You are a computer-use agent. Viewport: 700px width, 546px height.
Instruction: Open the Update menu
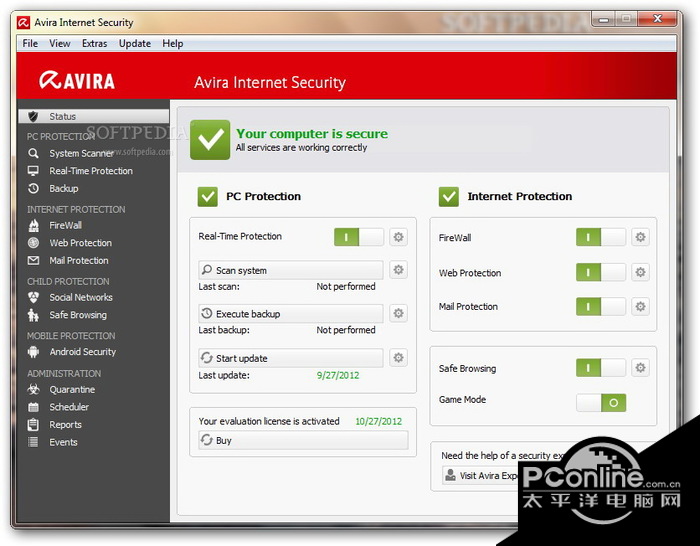click(x=135, y=43)
